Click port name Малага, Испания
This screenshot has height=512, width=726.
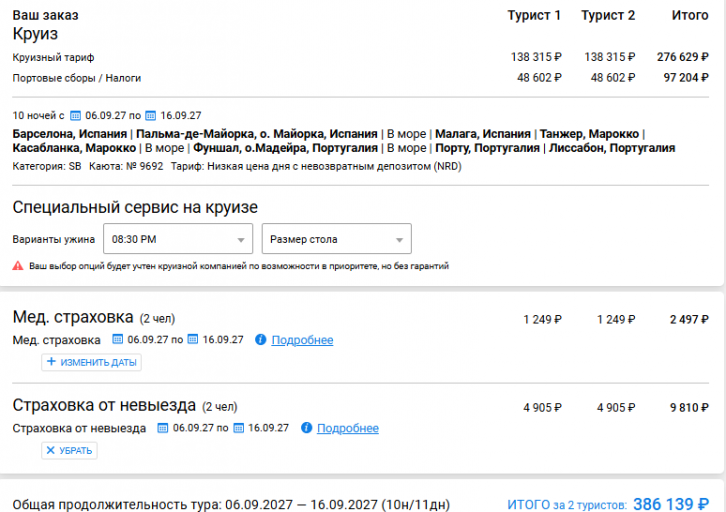(483, 134)
